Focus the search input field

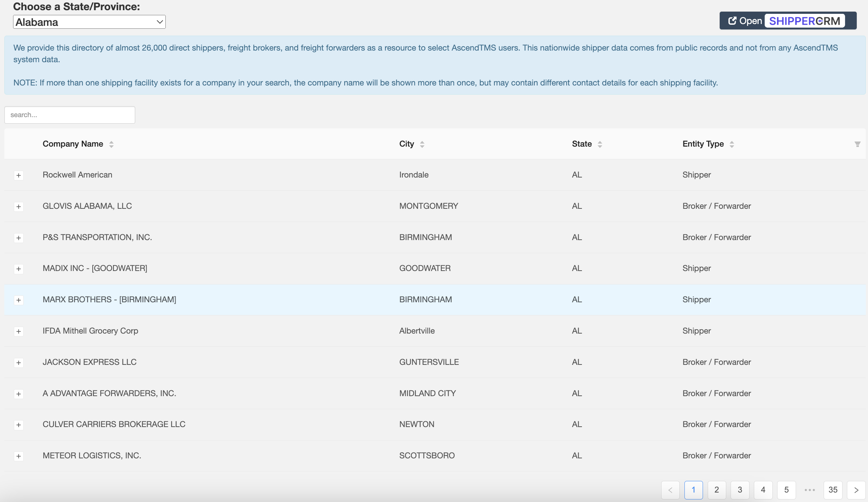click(x=70, y=115)
